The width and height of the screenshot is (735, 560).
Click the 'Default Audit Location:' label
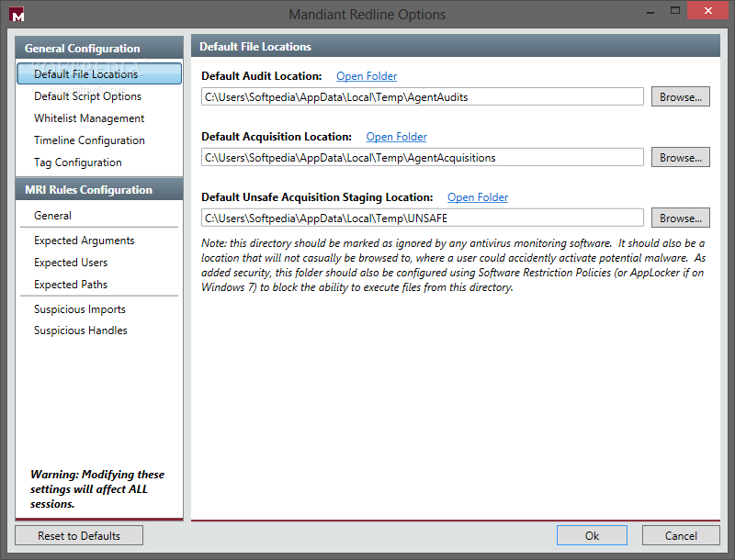pos(262,76)
